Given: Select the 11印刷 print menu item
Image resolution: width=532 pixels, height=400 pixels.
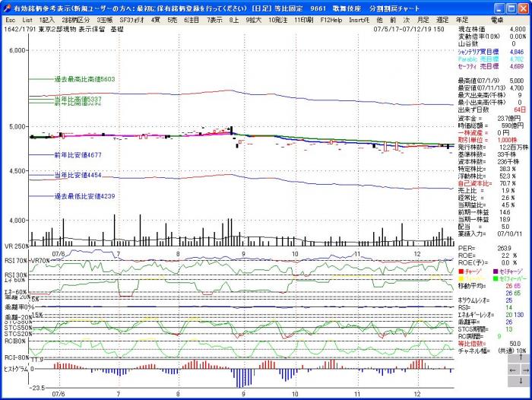Looking at the screenshot, I should pyautogui.click(x=306, y=18).
